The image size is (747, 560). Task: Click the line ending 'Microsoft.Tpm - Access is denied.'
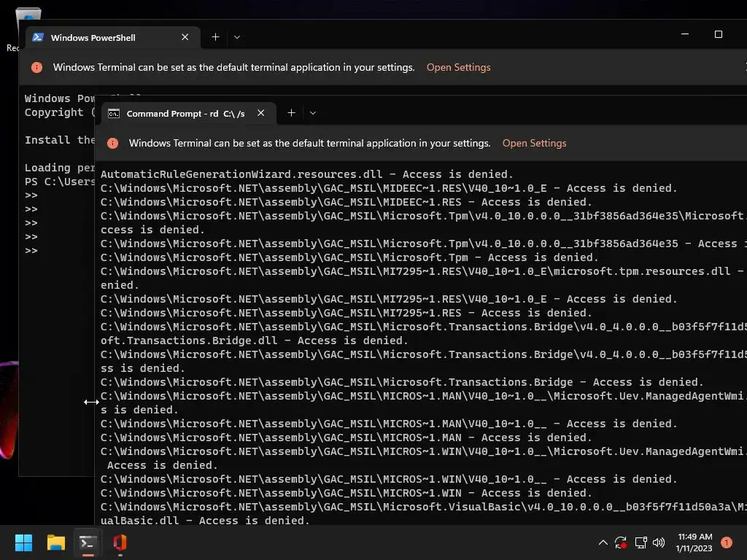(x=349, y=257)
